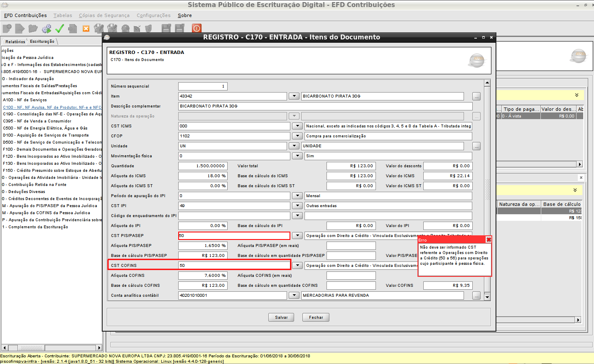Screen dimensions: 594x364
Task: Open Conta analítica contábil ellipsis lookup
Action: click(476, 296)
